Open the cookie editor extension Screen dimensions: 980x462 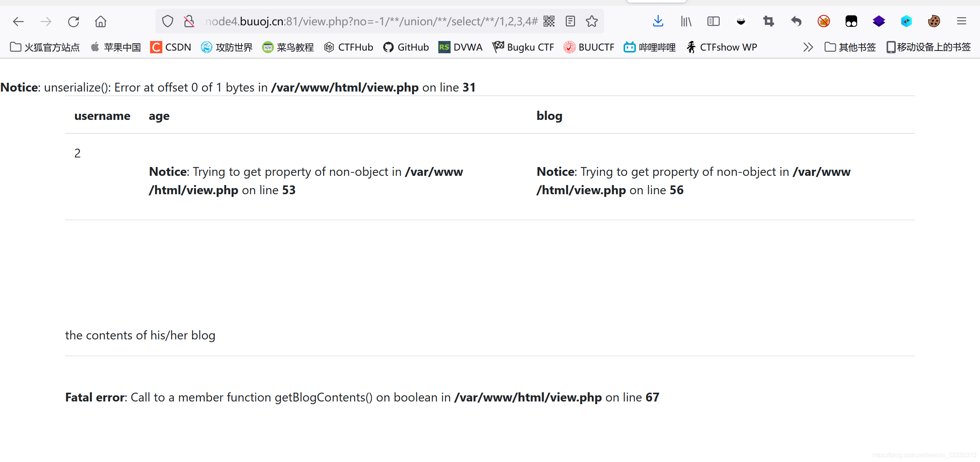[x=934, y=21]
